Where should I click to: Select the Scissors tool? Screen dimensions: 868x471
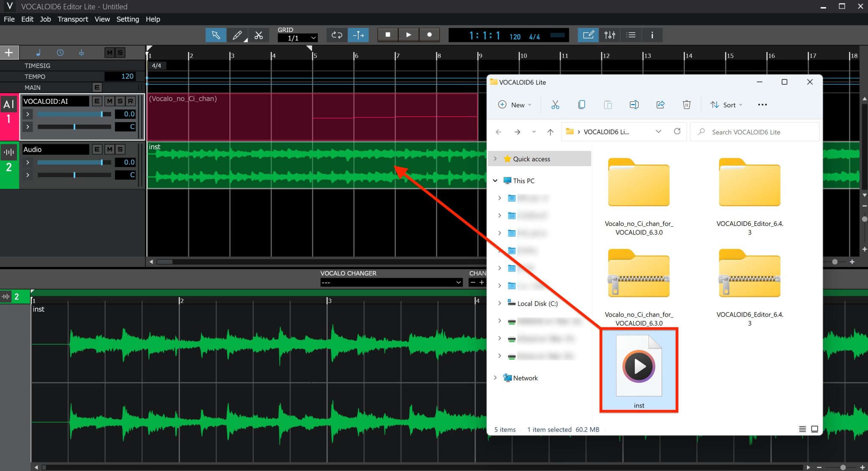(x=259, y=35)
